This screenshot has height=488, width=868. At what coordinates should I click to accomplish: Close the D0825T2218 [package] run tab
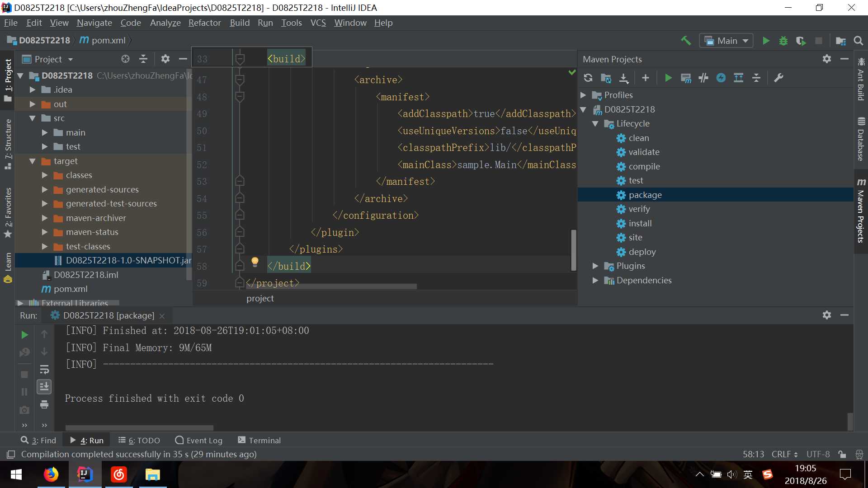click(162, 316)
